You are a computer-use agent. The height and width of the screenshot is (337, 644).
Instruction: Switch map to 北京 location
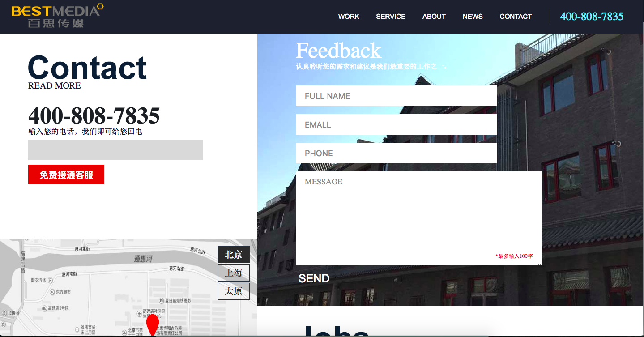coord(233,255)
